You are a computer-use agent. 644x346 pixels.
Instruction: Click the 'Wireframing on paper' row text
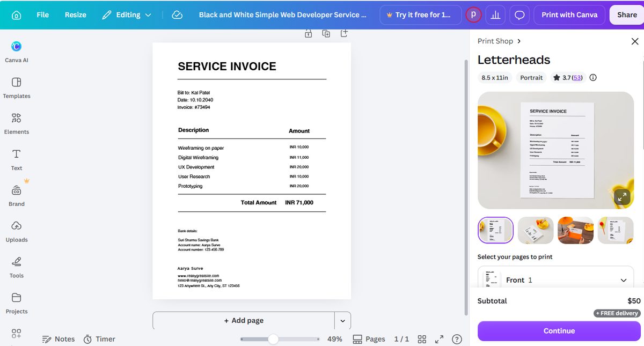201,148
